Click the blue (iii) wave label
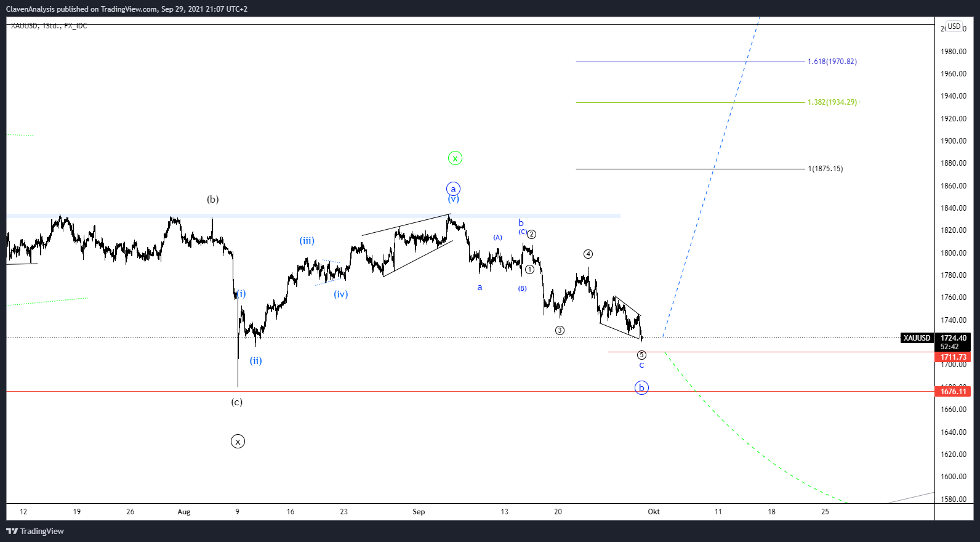This screenshot has width=980, height=542. [307, 241]
